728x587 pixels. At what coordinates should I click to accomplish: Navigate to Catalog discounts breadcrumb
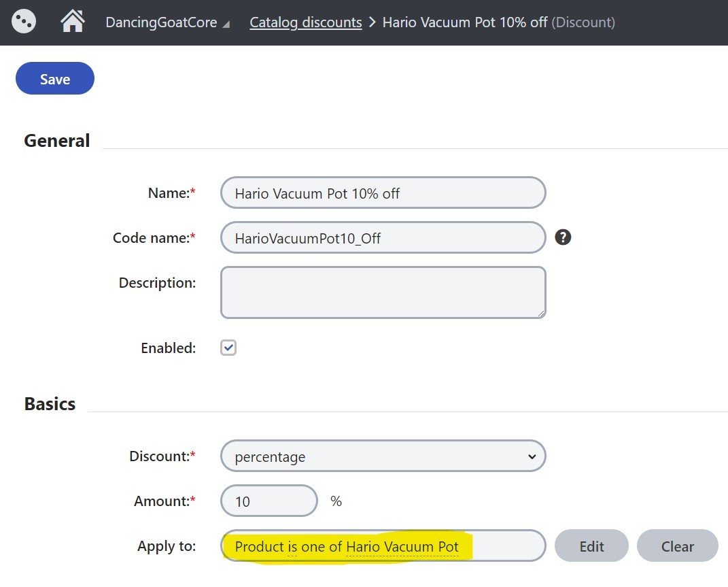coord(305,22)
